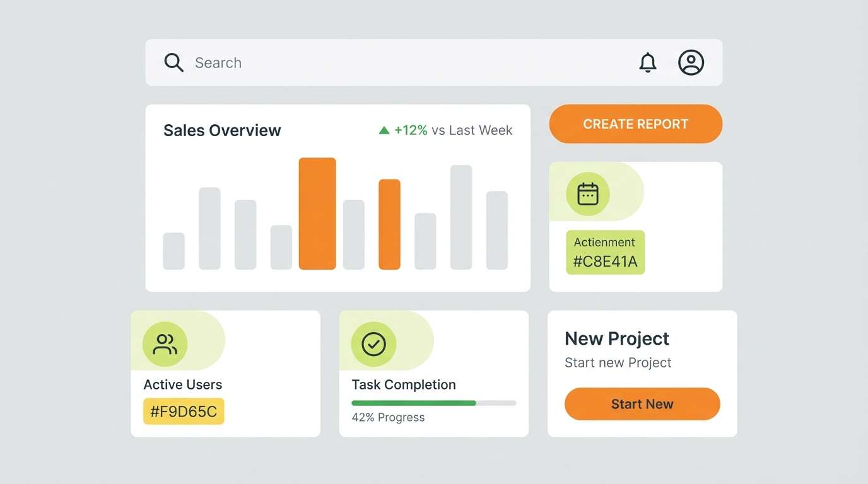Expand the Actienment #C8E41A card
The image size is (868, 484).
click(x=635, y=227)
